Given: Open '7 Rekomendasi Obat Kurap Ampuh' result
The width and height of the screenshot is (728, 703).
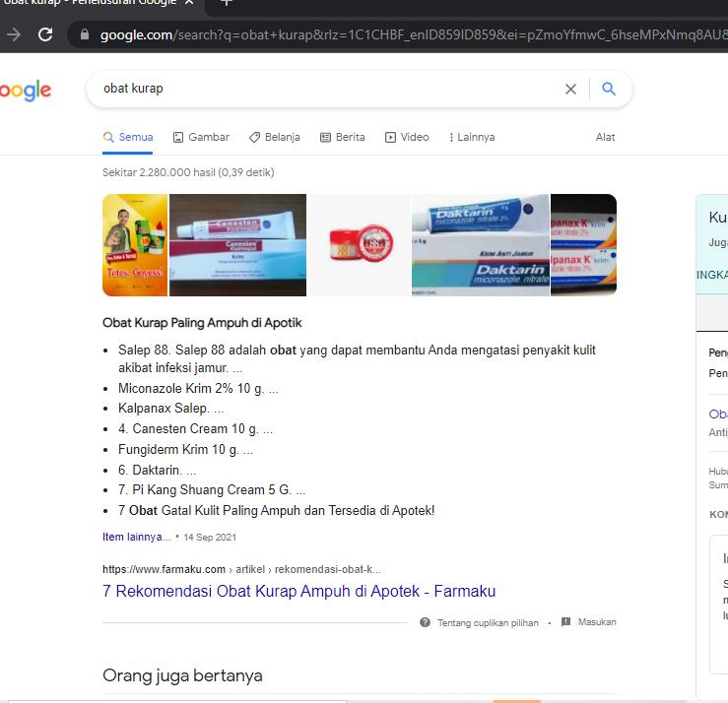Looking at the screenshot, I should click(299, 591).
